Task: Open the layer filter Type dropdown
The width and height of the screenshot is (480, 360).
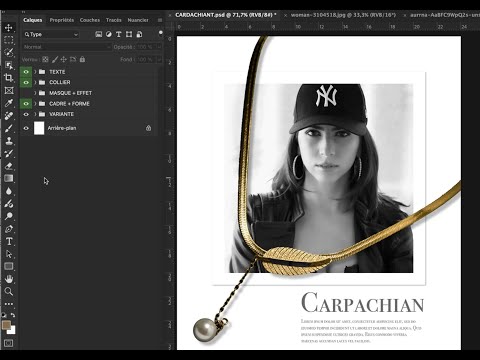Action: coord(51,34)
